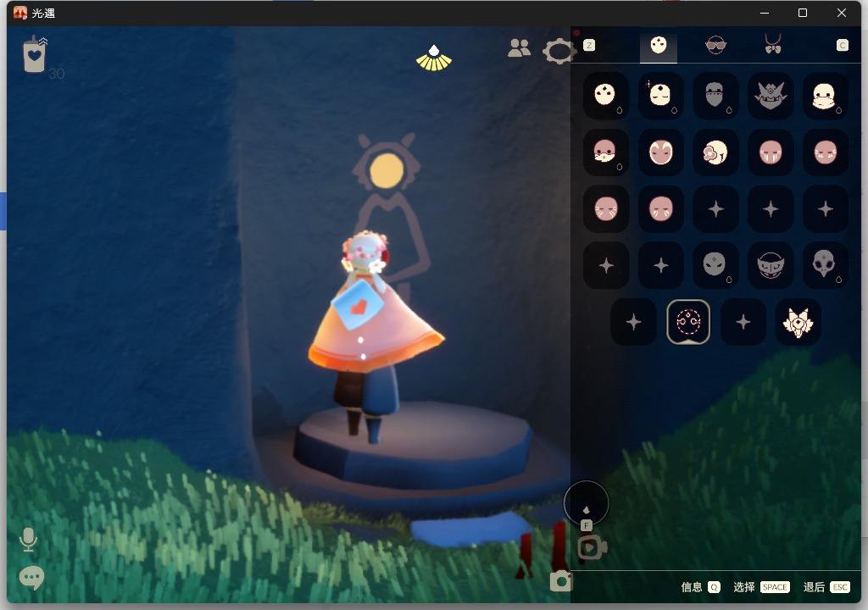Pick the cream mask with pink flower
Screen dimensions: 868x610
715,152
